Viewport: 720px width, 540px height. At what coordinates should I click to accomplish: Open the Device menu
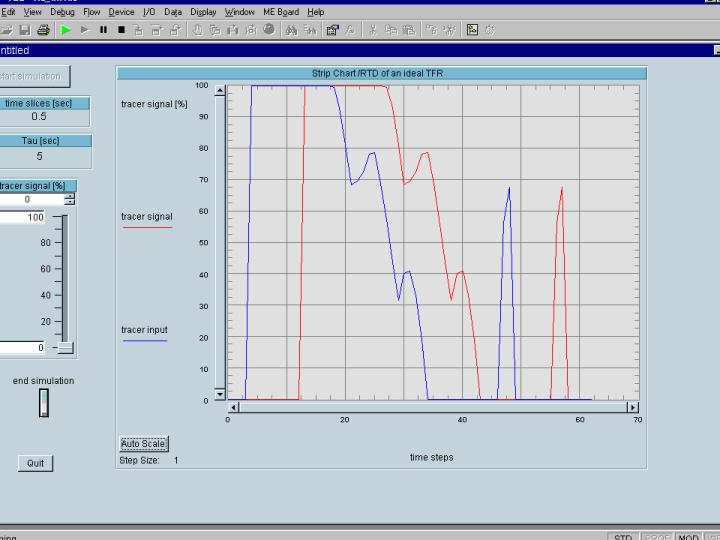[x=121, y=12]
